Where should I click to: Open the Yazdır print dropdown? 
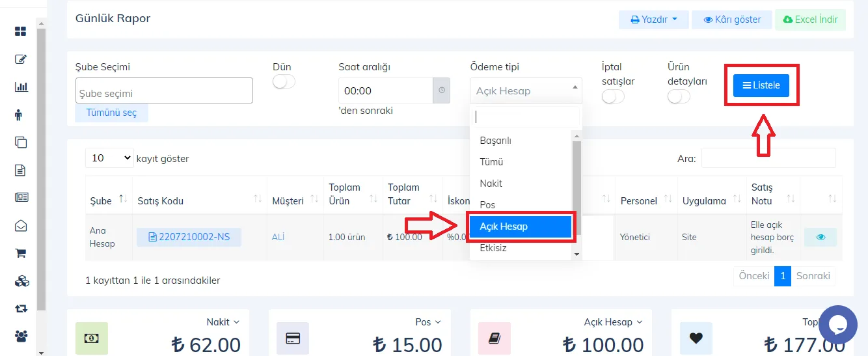pos(654,20)
